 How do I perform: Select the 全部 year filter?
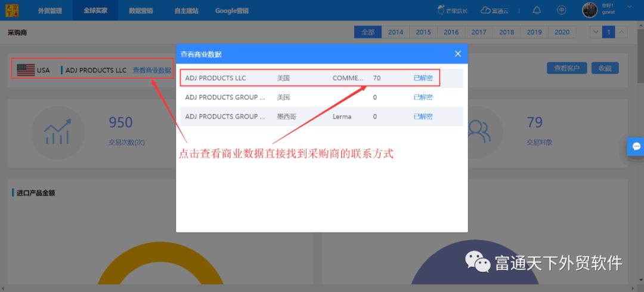click(368, 32)
